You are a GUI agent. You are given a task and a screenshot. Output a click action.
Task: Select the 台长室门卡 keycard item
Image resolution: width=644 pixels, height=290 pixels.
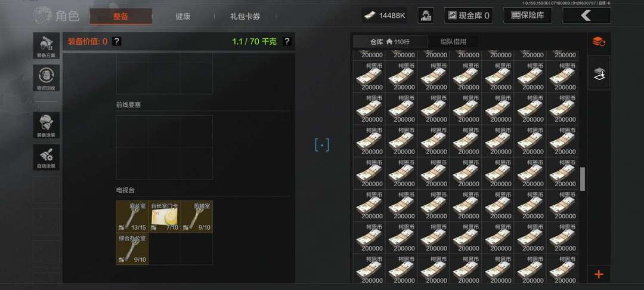point(165,217)
